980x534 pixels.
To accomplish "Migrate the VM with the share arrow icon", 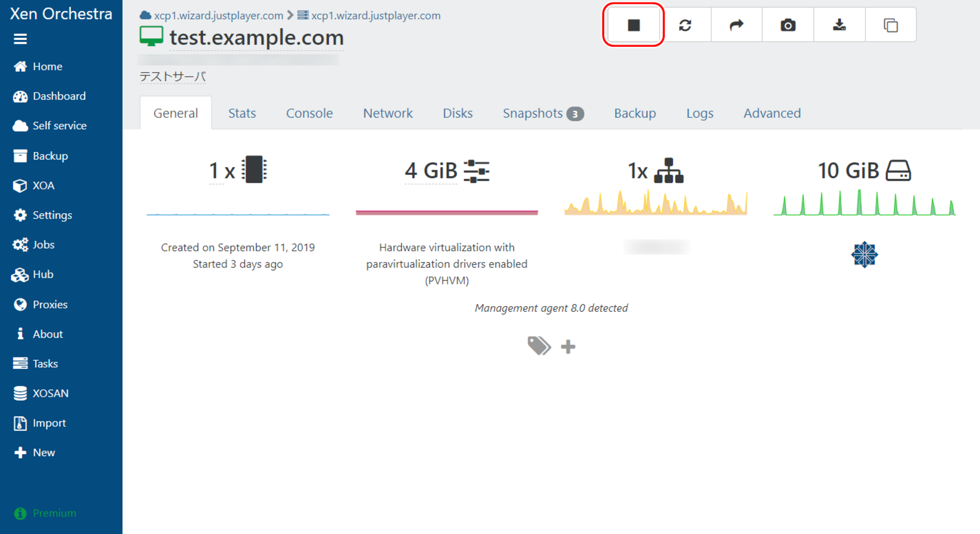I will pos(736,25).
